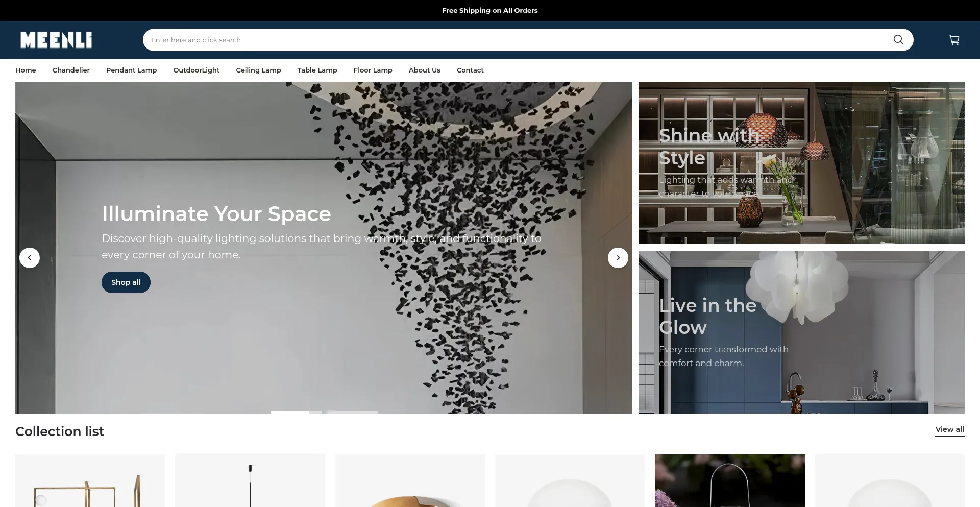Go to previous slide arrow
Viewport: 980px width, 507px height.
[30, 258]
